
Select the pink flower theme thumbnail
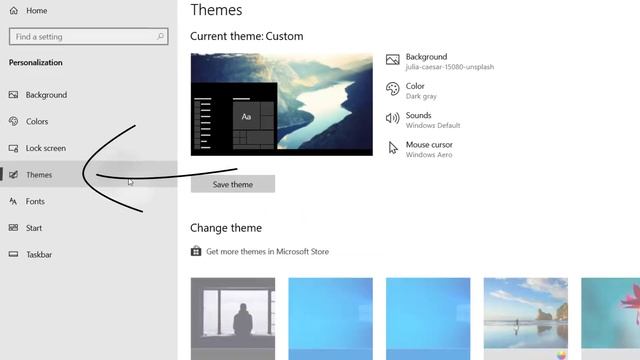pos(611,319)
